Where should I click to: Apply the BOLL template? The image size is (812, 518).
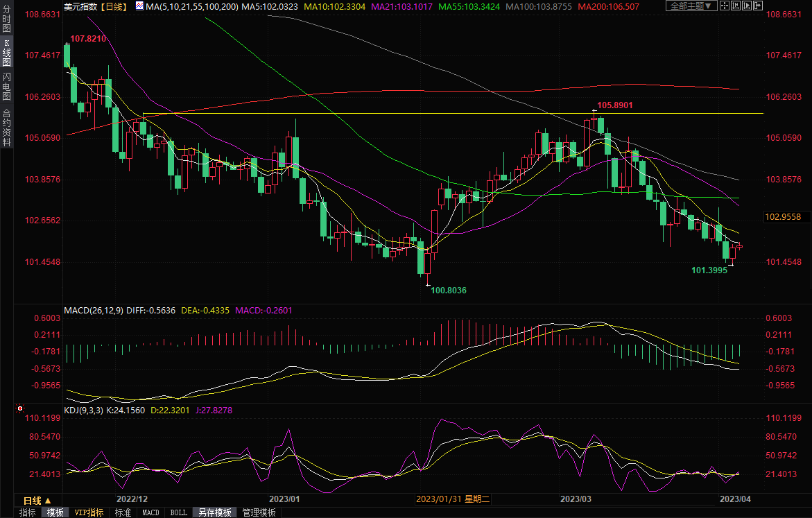point(178,512)
